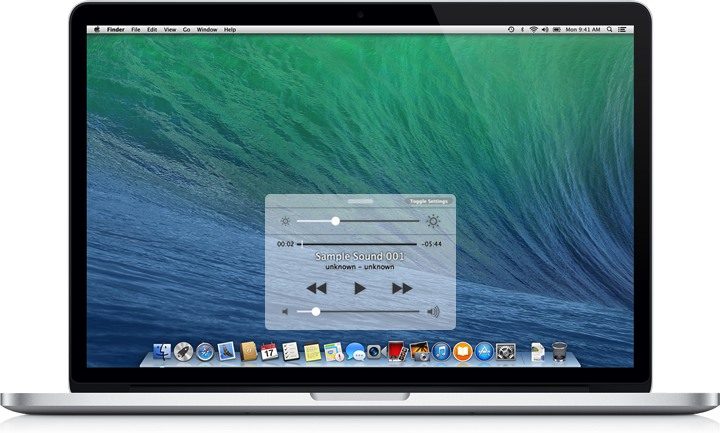Click the quiet speaker icon in widget

pos(285,312)
